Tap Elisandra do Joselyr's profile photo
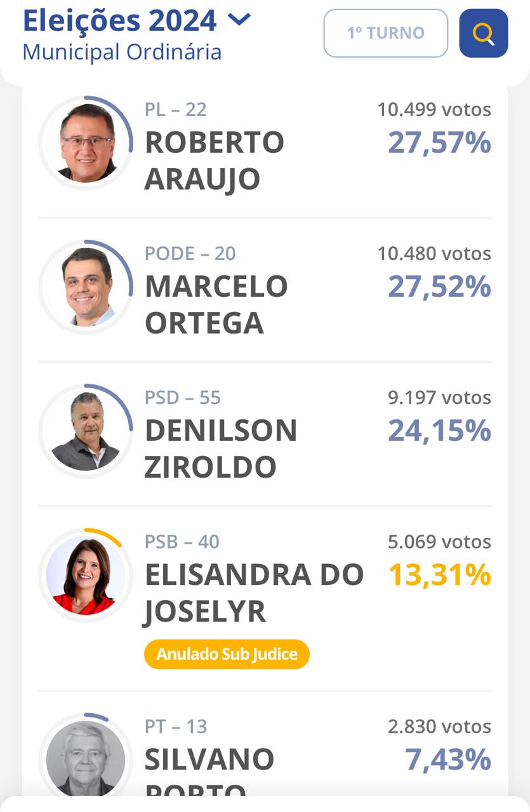This screenshot has height=812, width=530. pyautogui.click(x=87, y=575)
